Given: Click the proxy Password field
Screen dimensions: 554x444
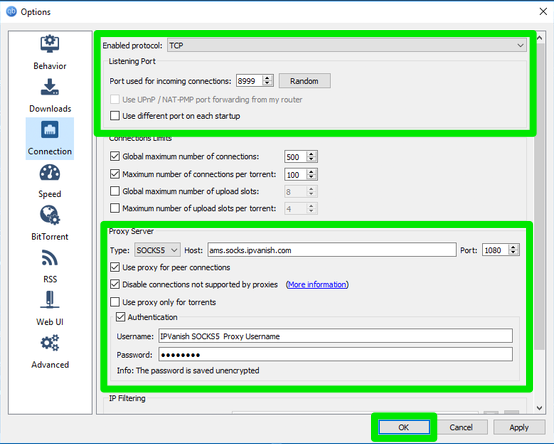Looking at the screenshot, I should click(x=335, y=354).
